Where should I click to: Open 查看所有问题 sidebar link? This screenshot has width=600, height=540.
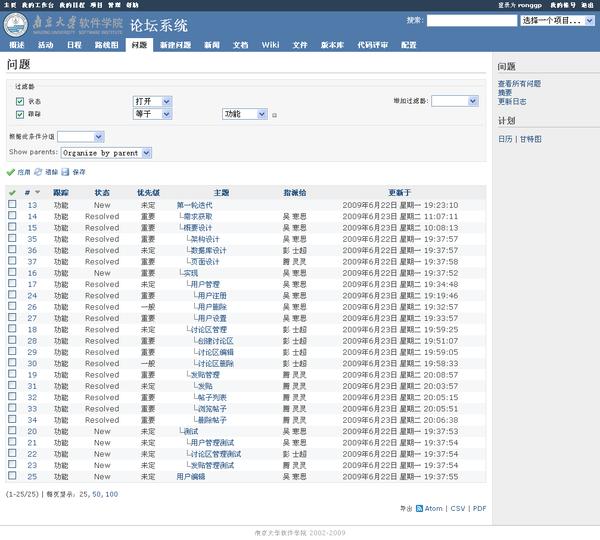click(519, 83)
